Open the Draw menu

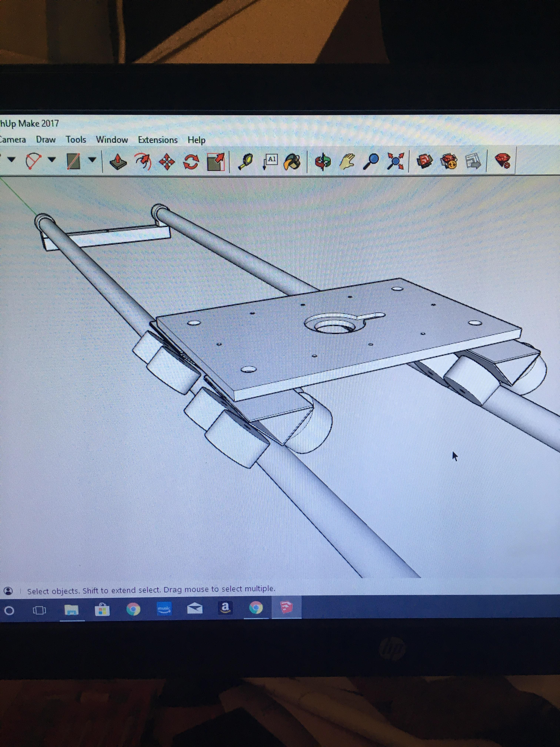tap(46, 140)
